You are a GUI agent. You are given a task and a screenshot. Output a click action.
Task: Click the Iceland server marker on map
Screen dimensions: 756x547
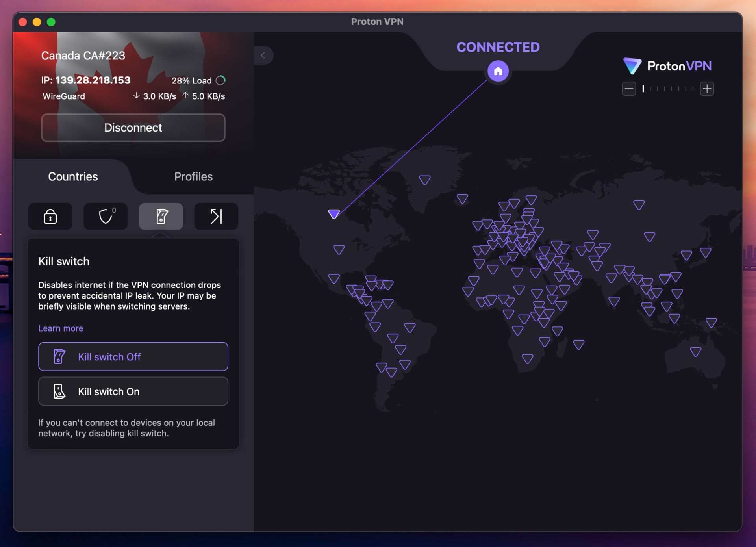(462, 198)
